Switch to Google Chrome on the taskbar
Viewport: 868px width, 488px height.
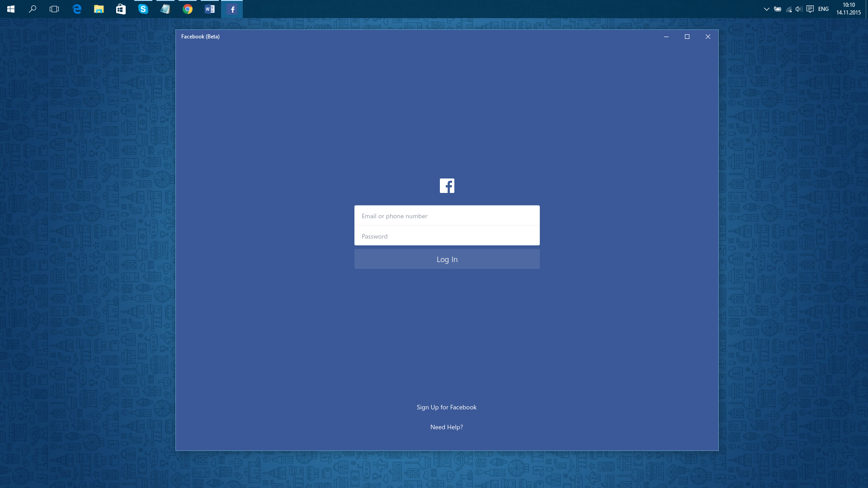click(187, 9)
